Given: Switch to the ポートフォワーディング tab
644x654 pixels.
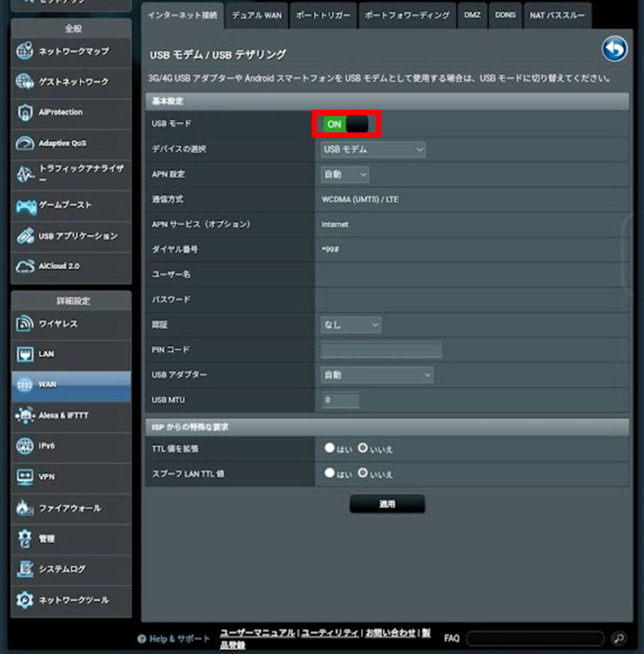Looking at the screenshot, I should click(407, 15).
